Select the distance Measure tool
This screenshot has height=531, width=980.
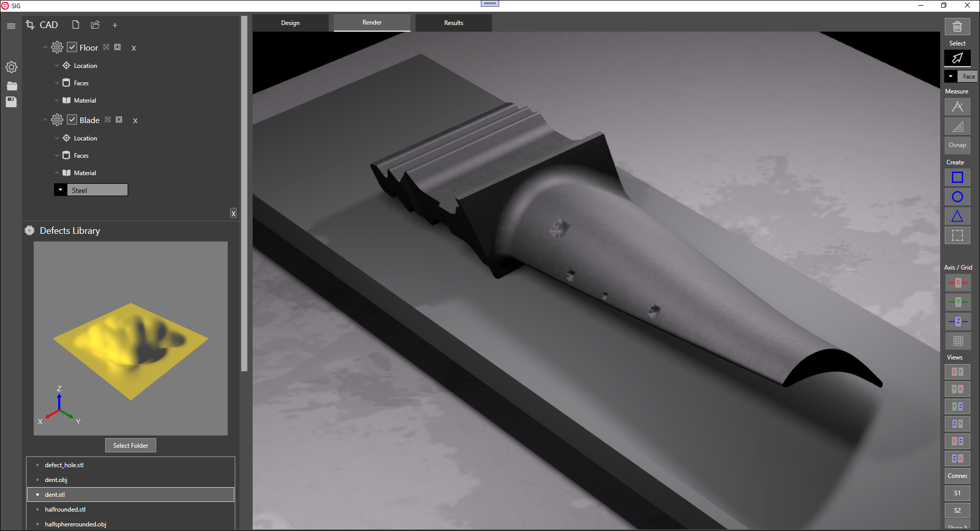(957, 107)
